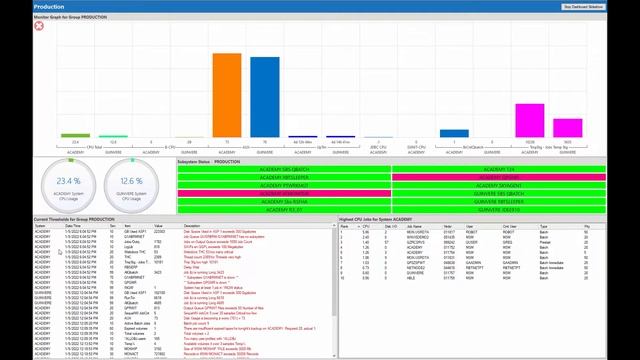Select the ACADEMY RBTSLEEPER subsystem status cell
The image size is (640, 360).
[x=284, y=178]
